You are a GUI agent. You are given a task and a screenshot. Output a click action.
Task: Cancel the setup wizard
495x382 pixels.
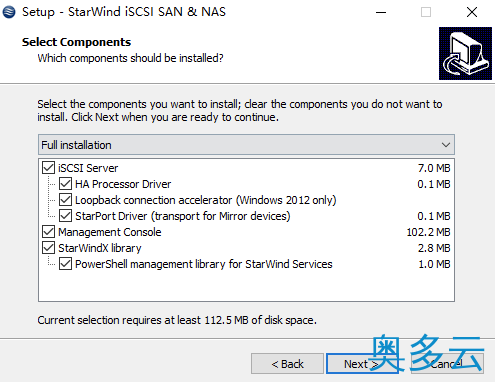[x=447, y=364]
